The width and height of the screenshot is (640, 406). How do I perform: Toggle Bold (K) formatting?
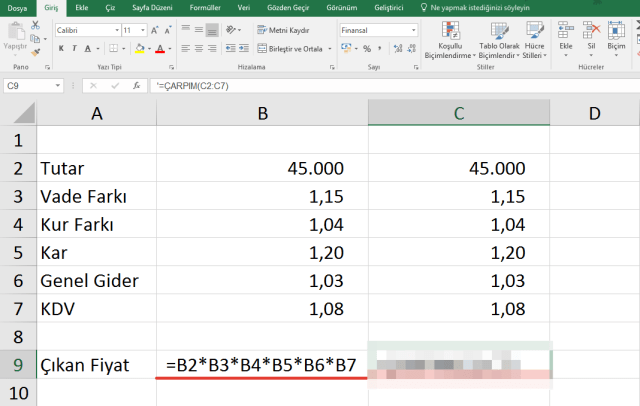pyautogui.click(x=61, y=48)
